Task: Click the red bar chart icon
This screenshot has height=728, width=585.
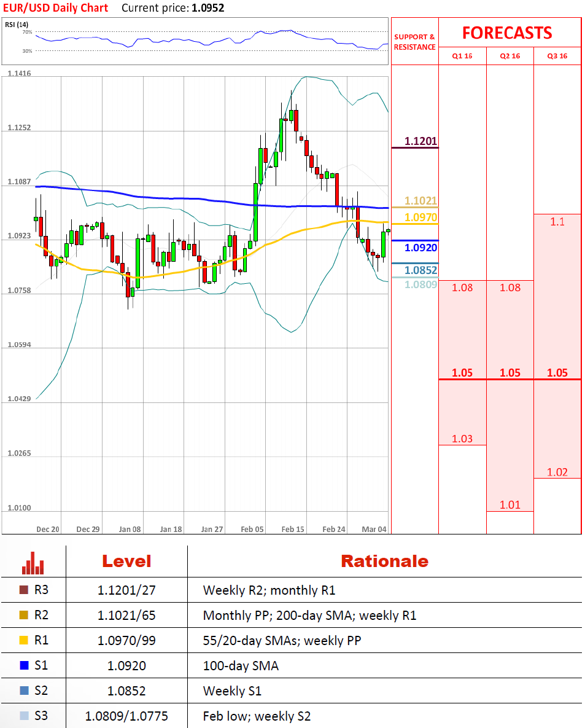Action: click(33, 563)
